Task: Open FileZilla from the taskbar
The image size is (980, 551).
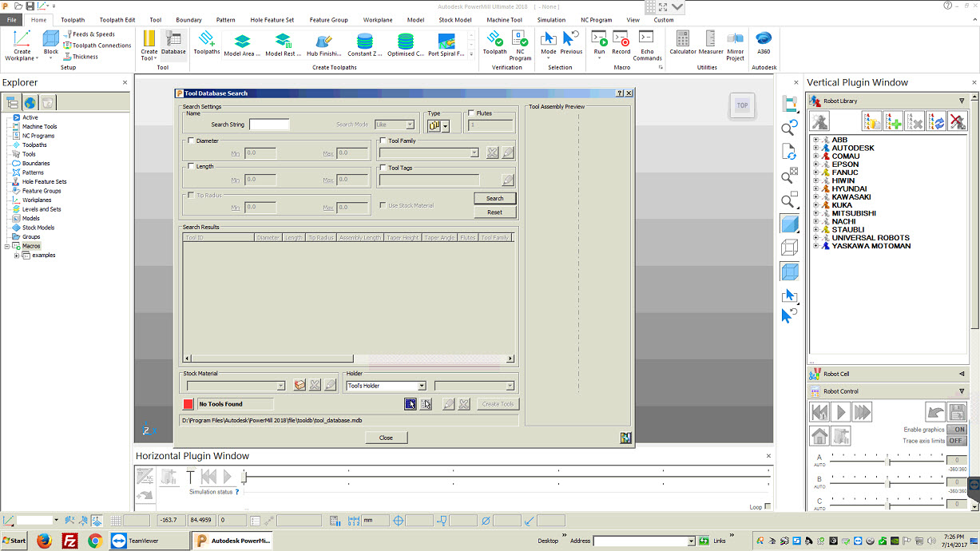Action: coord(69,541)
